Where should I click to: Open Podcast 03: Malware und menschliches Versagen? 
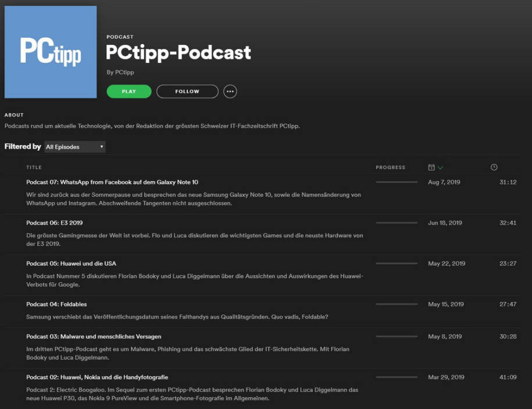94,337
